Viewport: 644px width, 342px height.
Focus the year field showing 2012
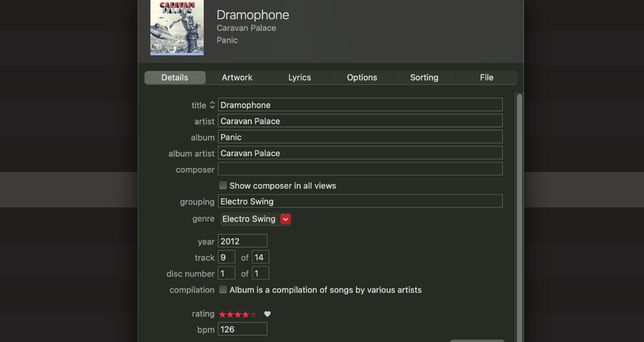point(242,241)
